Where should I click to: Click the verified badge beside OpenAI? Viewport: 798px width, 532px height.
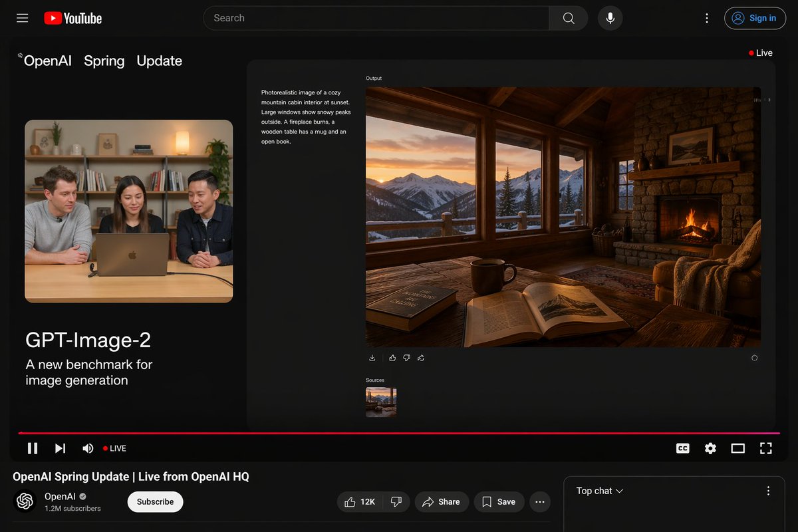pyautogui.click(x=83, y=497)
